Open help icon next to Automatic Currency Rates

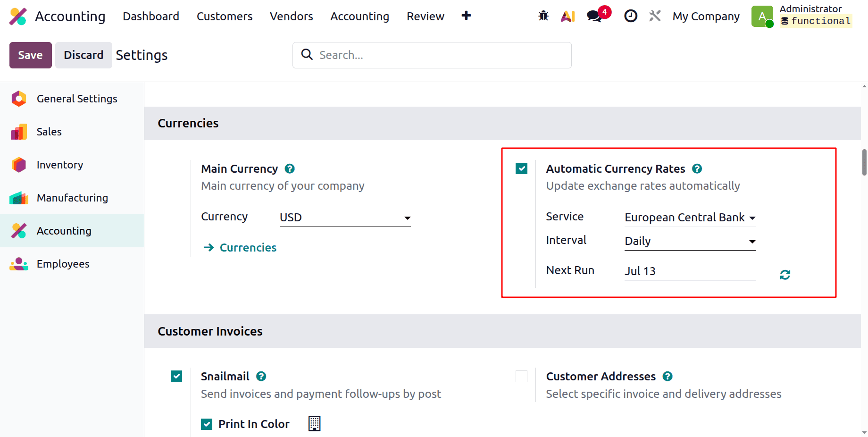697,168
